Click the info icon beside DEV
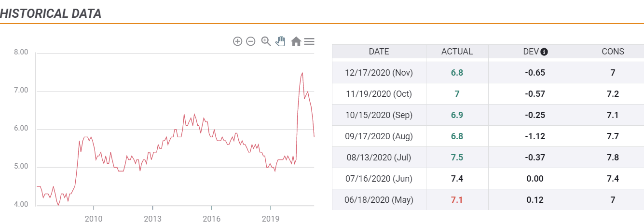644x224 pixels. coord(544,52)
